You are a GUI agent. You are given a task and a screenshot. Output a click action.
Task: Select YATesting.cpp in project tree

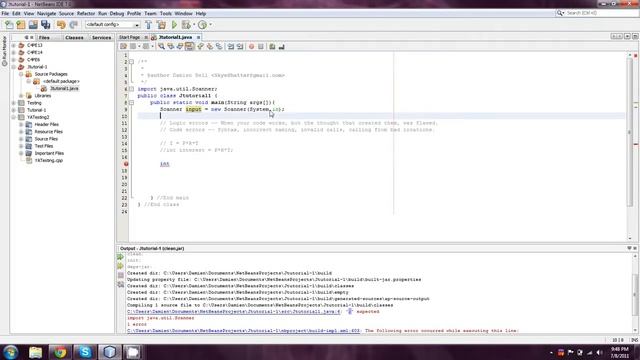49,160
